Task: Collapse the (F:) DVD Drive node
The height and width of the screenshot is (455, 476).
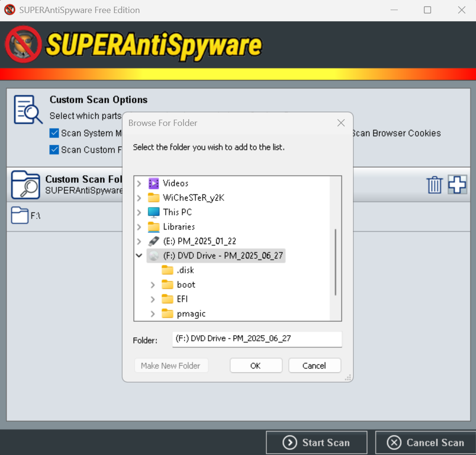Action: [139, 255]
